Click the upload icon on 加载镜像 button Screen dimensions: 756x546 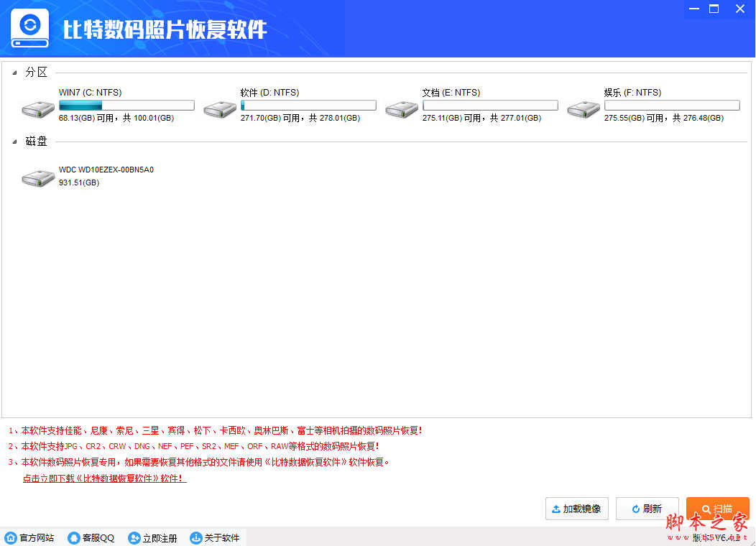pyautogui.click(x=557, y=509)
